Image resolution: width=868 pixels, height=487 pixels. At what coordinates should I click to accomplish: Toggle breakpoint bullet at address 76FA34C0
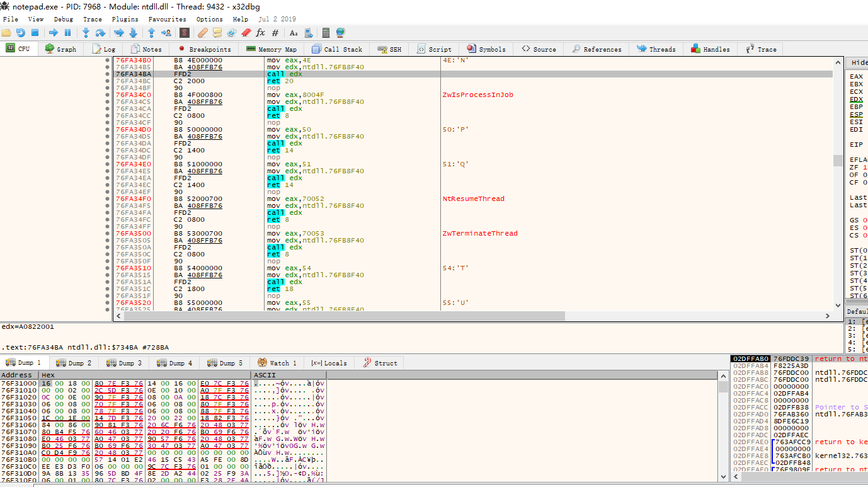point(107,95)
